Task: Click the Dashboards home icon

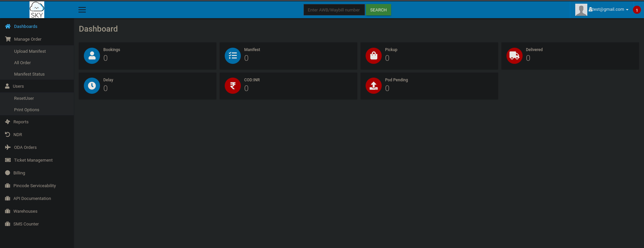Action: [x=8, y=26]
